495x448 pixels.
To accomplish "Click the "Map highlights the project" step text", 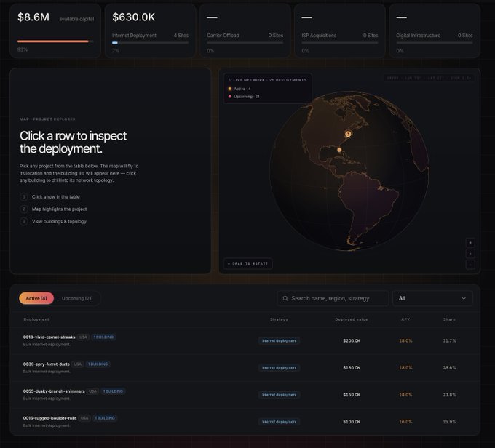I will coord(59,209).
